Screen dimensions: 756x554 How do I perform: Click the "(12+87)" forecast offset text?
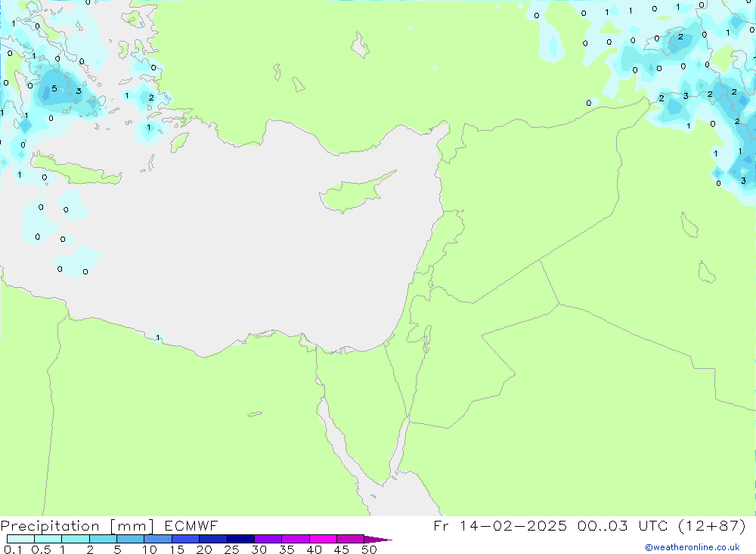711,525
